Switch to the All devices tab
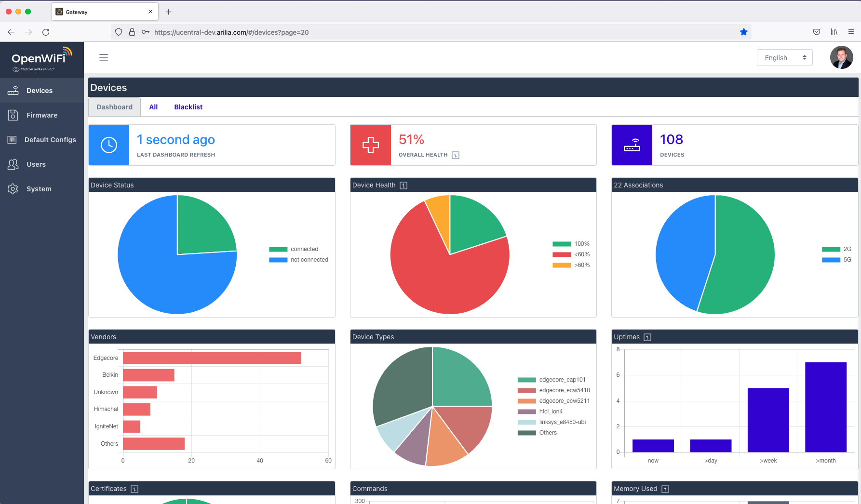Screen dimensions: 861x504 tap(153, 107)
